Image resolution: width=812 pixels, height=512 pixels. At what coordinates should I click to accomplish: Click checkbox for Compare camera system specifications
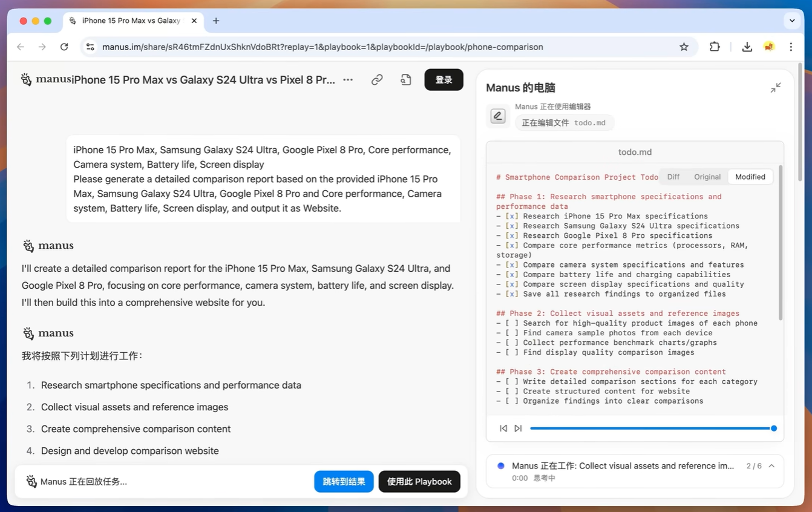pos(512,264)
